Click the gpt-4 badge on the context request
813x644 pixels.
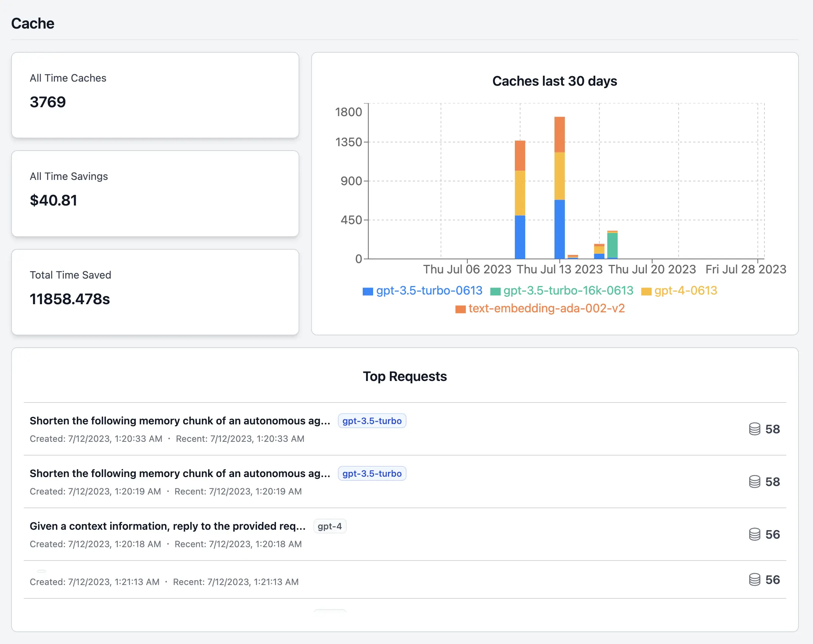coord(330,526)
